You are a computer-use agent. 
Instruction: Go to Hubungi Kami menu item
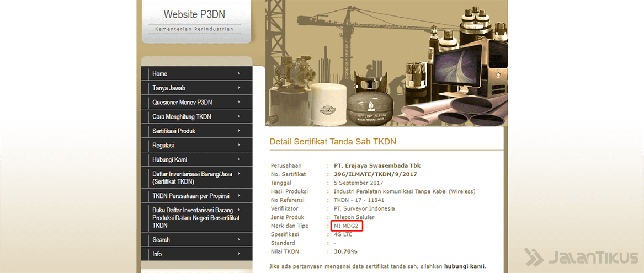(x=196, y=160)
